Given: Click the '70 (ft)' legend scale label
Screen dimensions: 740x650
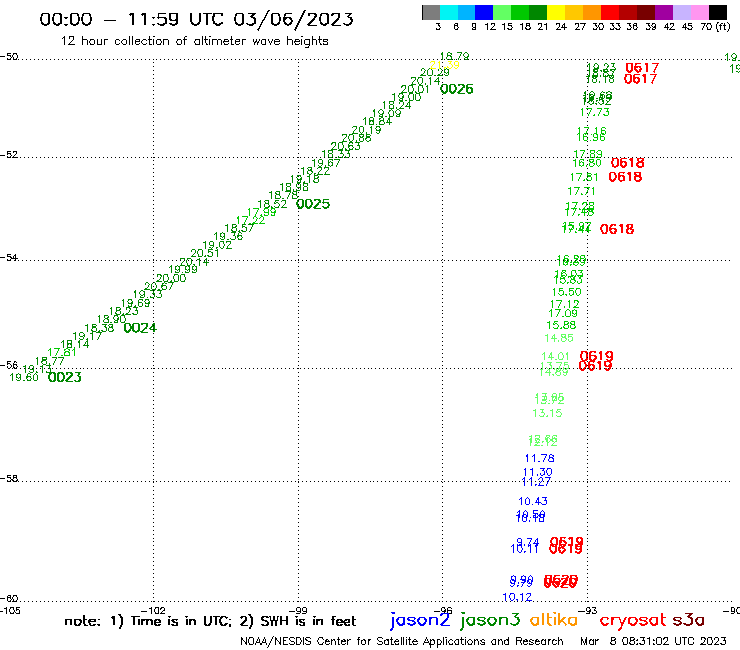Looking at the screenshot, I should (x=715, y=27).
